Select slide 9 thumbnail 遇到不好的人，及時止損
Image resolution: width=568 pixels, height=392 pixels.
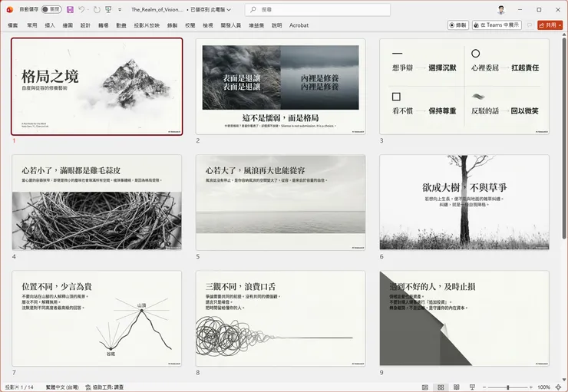[464, 318]
